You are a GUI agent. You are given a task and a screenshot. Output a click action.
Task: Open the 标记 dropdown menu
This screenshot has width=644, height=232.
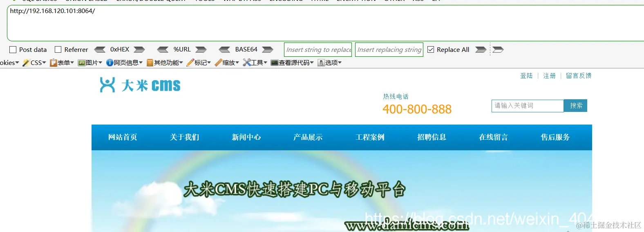[x=199, y=62]
